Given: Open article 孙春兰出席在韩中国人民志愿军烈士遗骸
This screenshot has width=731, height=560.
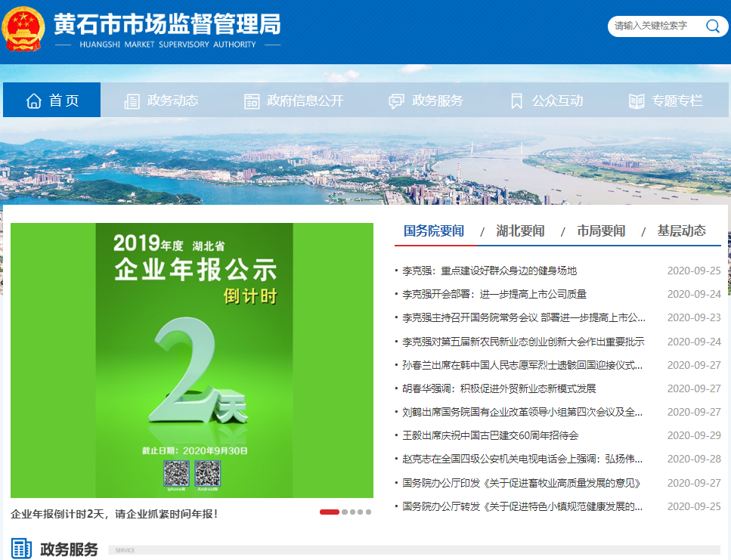Looking at the screenshot, I should (522, 365).
